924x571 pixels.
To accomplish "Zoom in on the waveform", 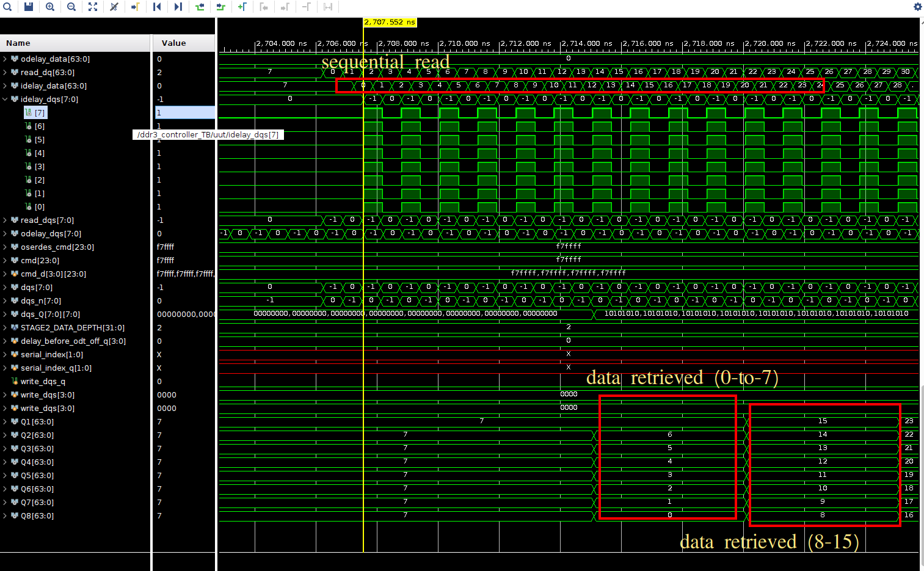I will (50, 7).
